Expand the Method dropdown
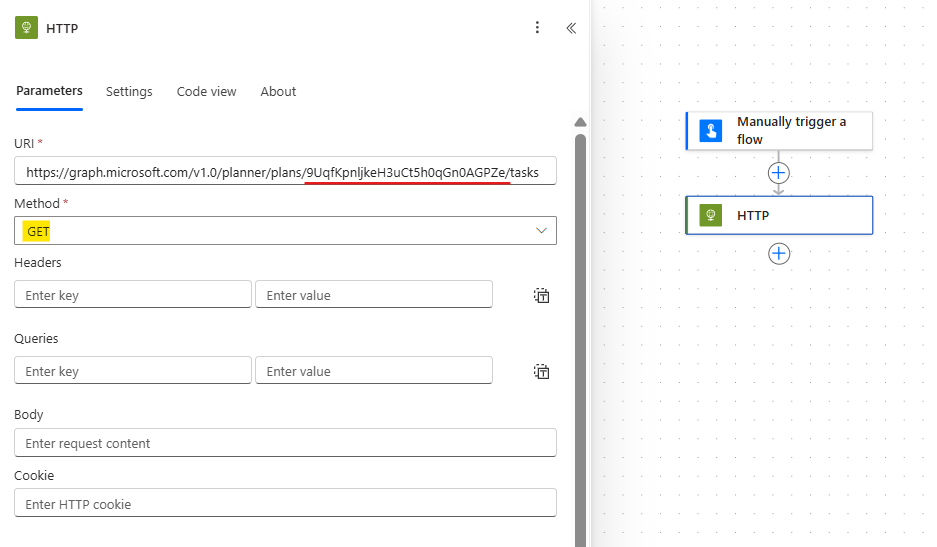This screenshot has width=937, height=547. 285,231
